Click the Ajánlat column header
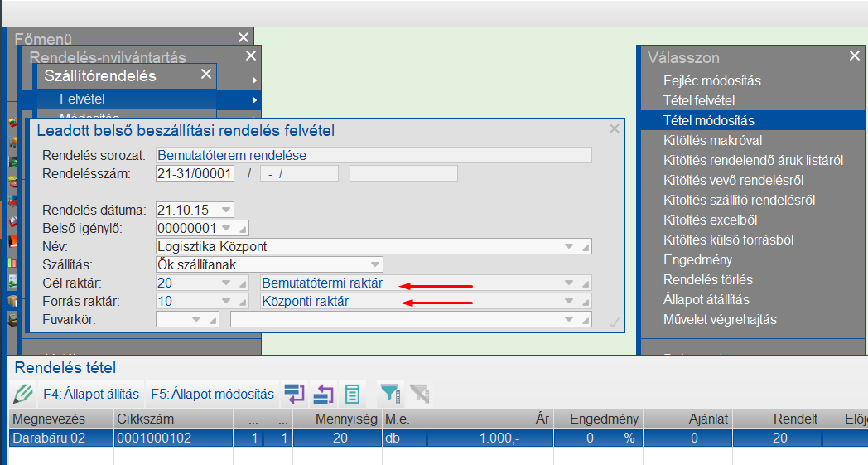Image resolution: width=868 pixels, height=465 pixels. click(687, 419)
